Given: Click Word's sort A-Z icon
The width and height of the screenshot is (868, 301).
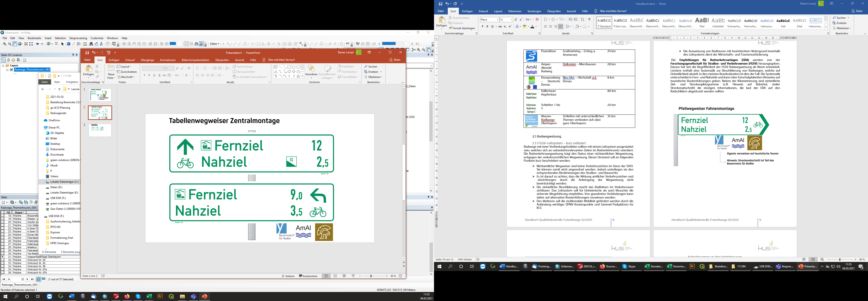Looking at the screenshot, I should click(582, 19).
